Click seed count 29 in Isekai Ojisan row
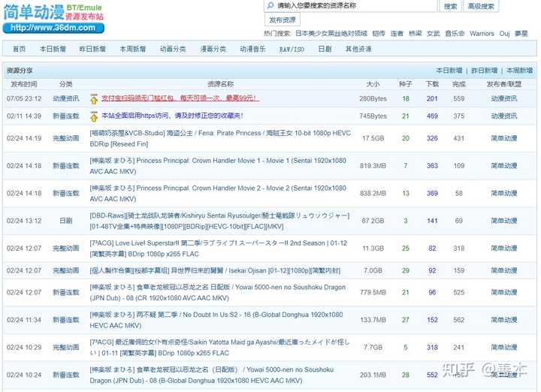The height and width of the screenshot is (392, 541). tap(406, 270)
